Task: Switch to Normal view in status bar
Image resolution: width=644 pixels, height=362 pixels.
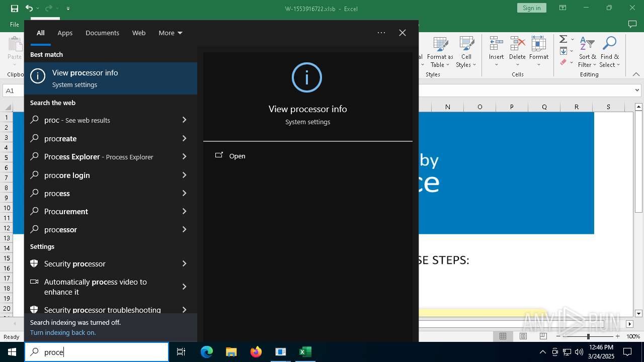Action: point(503,336)
